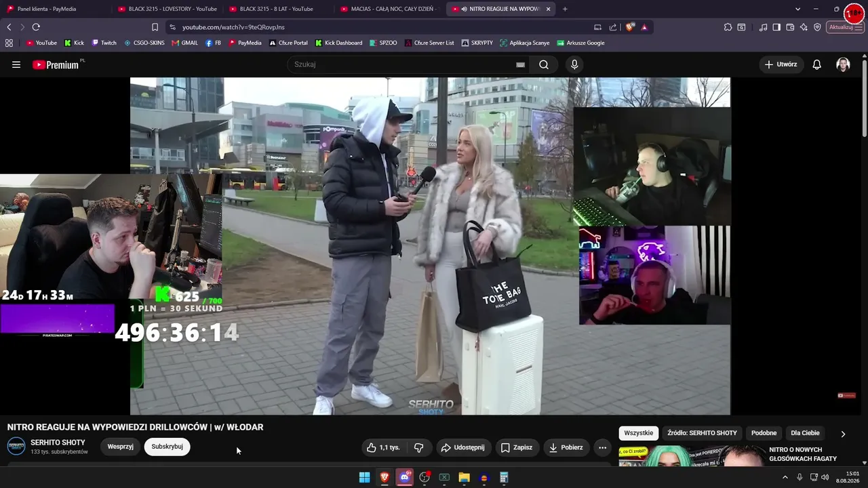Open the Kick Dashboard bookmark
Screen dimensions: 868x488
339,43
